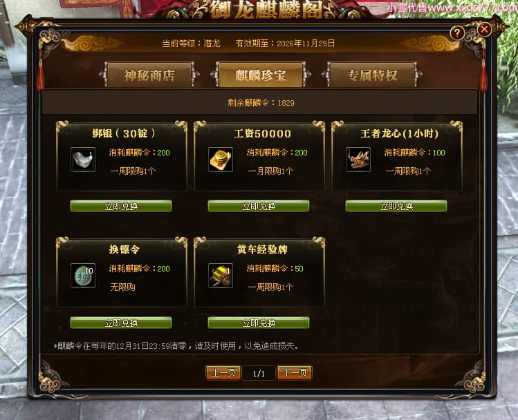
Task: Click the 换镖令 token icon
Action: coord(83,276)
